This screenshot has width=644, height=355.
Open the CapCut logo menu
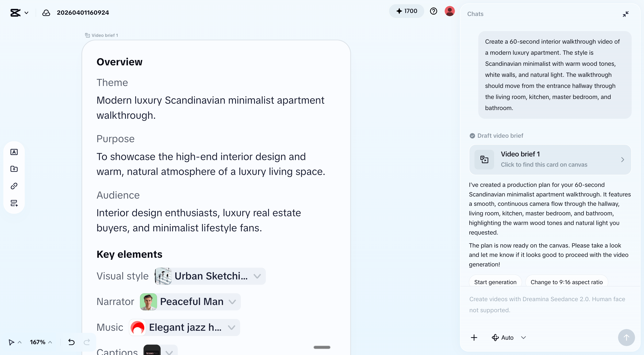click(19, 13)
